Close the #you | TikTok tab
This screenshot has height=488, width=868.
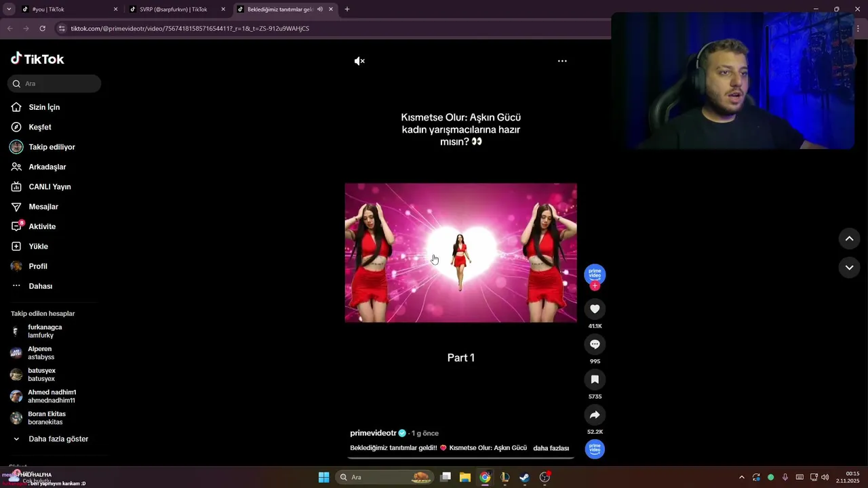(x=115, y=9)
